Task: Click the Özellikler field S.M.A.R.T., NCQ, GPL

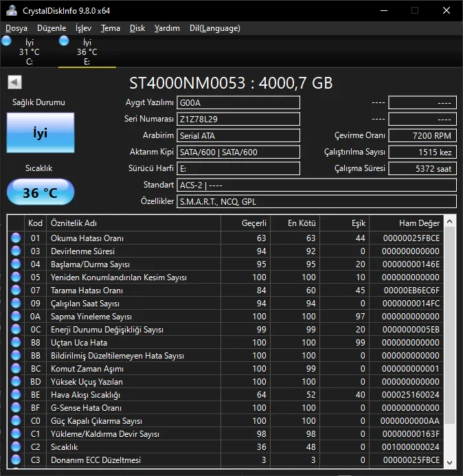Action: pos(317,201)
